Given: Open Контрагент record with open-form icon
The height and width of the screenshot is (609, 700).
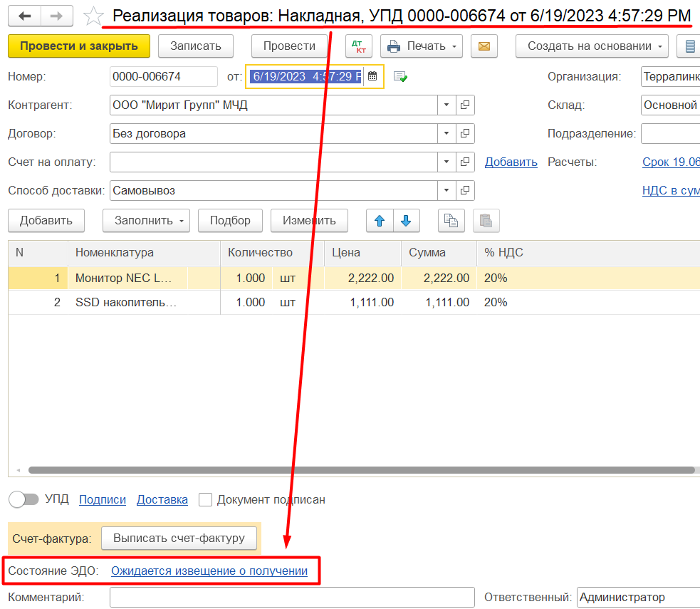Looking at the screenshot, I should point(465,105).
